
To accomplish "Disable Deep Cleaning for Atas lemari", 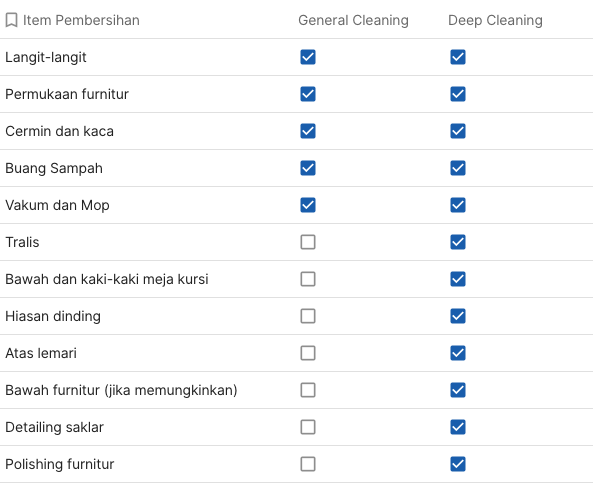I will pos(458,353).
